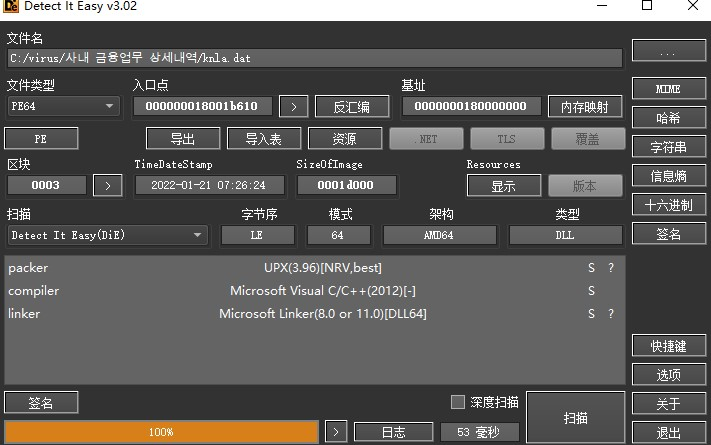
Task: Open the Detect It Easy(DiE) scan engine dropdown
Action: (x=107, y=235)
